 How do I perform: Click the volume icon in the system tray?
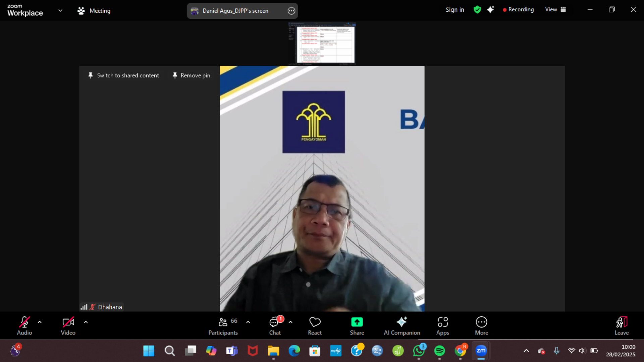tap(582, 351)
